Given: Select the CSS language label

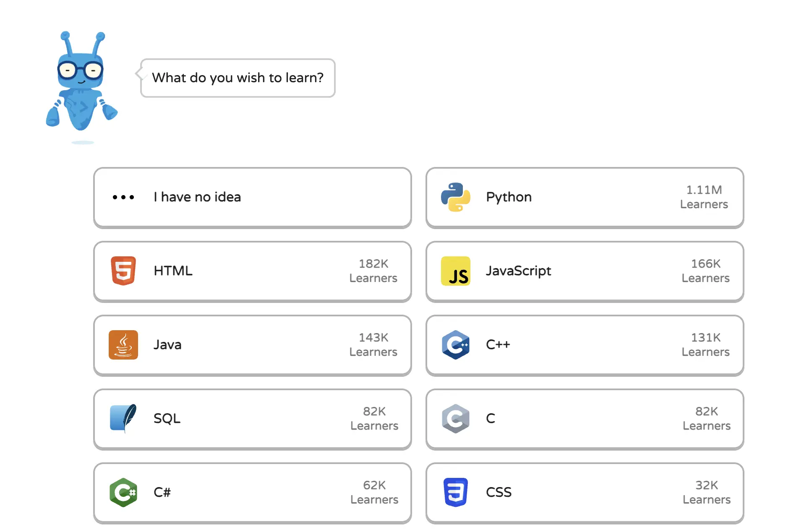Looking at the screenshot, I should tap(499, 493).
